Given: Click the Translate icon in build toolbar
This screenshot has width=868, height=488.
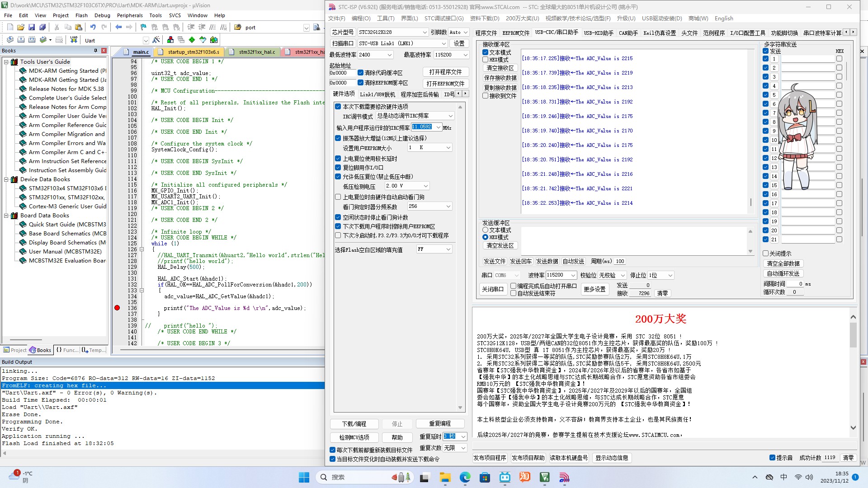Looking at the screenshot, I should (10, 40).
